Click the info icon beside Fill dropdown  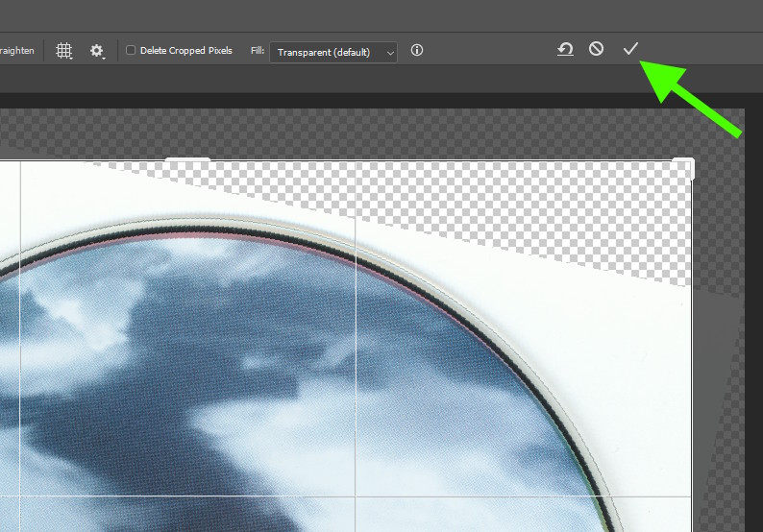[x=417, y=50]
